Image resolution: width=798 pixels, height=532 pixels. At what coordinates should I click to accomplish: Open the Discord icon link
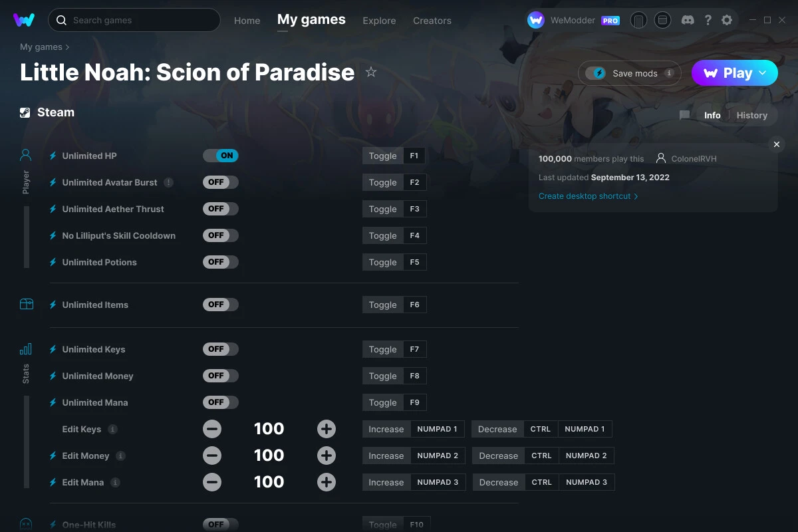tap(688, 20)
